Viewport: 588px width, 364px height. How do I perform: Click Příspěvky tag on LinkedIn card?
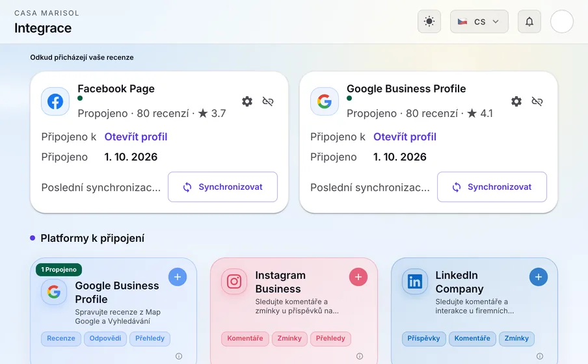(423, 338)
